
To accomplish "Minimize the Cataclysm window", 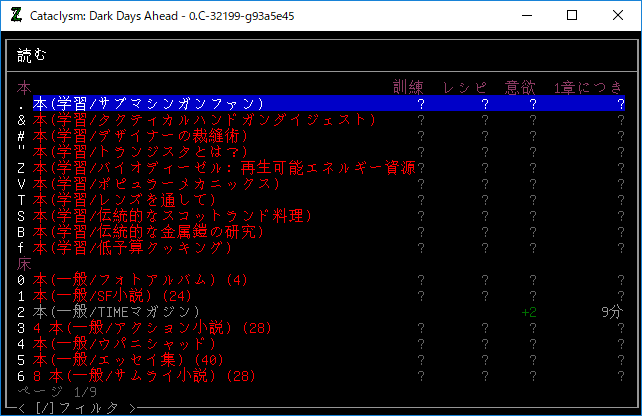I will click(x=526, y=16).
